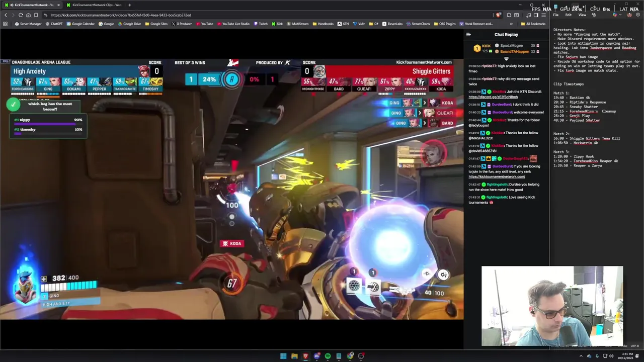Collapse the Chat Replay panel with the arrow icon

pos(468,35)
